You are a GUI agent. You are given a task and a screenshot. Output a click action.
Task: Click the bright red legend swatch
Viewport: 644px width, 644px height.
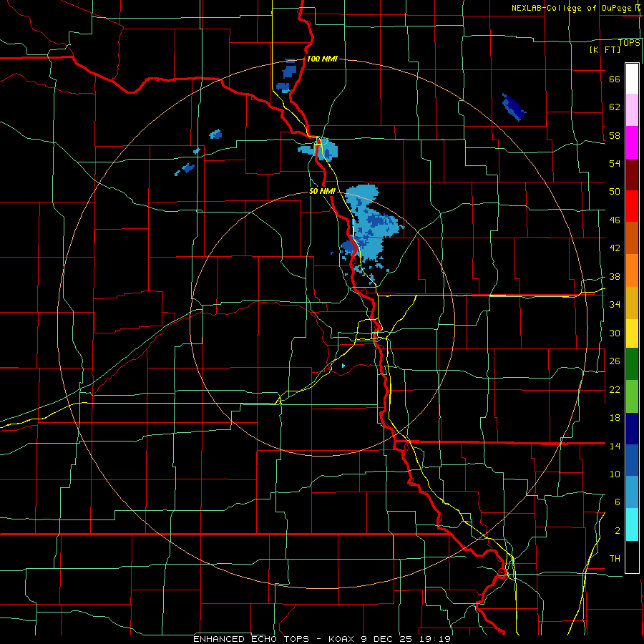pos(632,206)
